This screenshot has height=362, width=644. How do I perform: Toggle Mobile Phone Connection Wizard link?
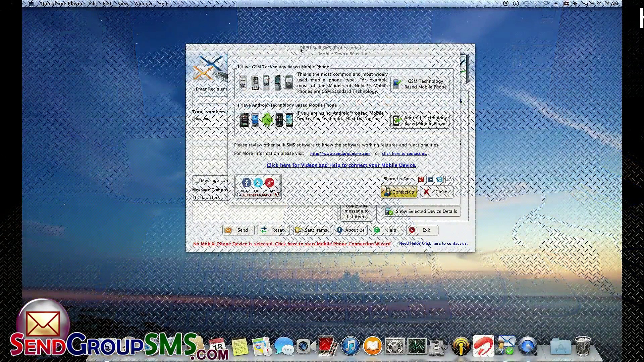pos(292,244)
